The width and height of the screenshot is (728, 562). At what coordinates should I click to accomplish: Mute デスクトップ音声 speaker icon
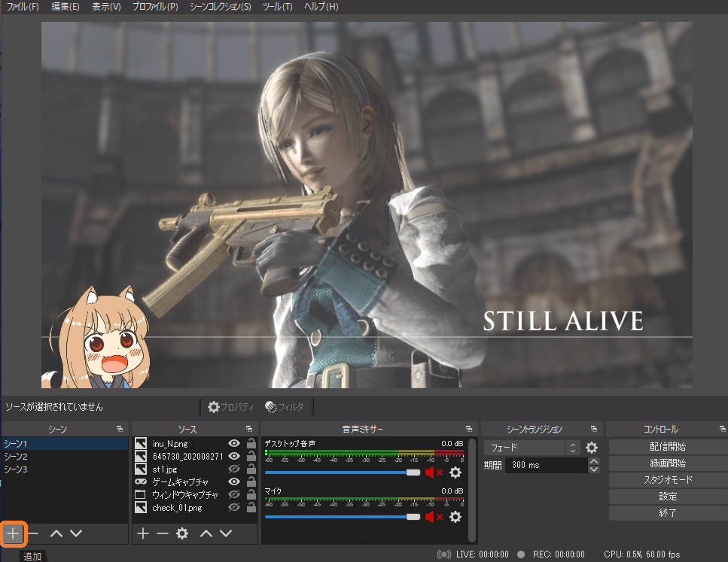[x=434, y=472]
